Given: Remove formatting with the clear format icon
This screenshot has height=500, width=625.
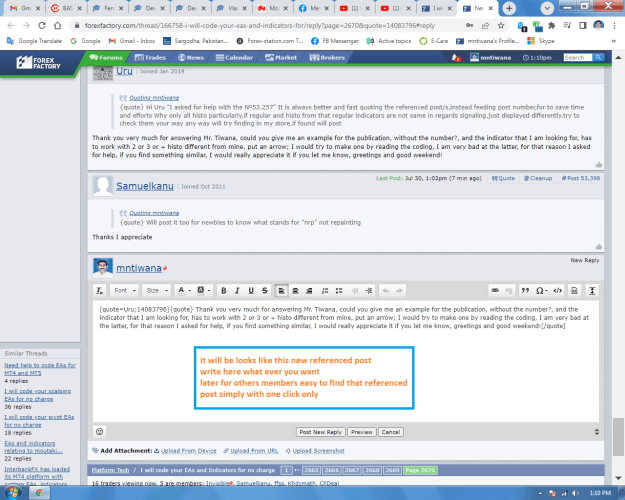Looking at the screenshot, I should pos(100,291).
